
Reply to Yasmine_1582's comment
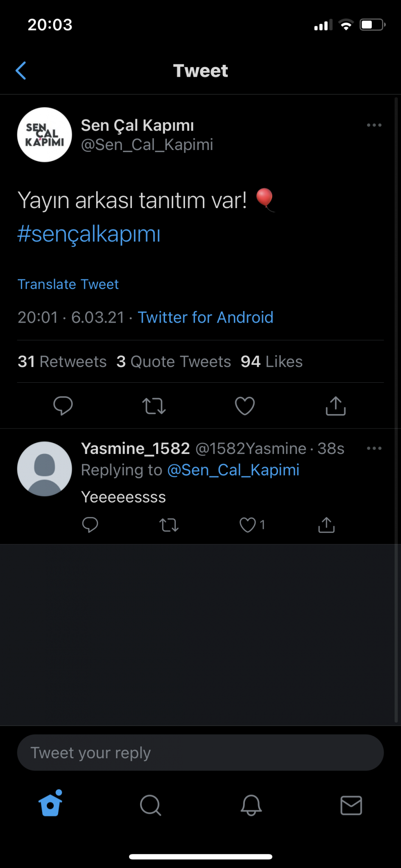(x=90, y=525)
